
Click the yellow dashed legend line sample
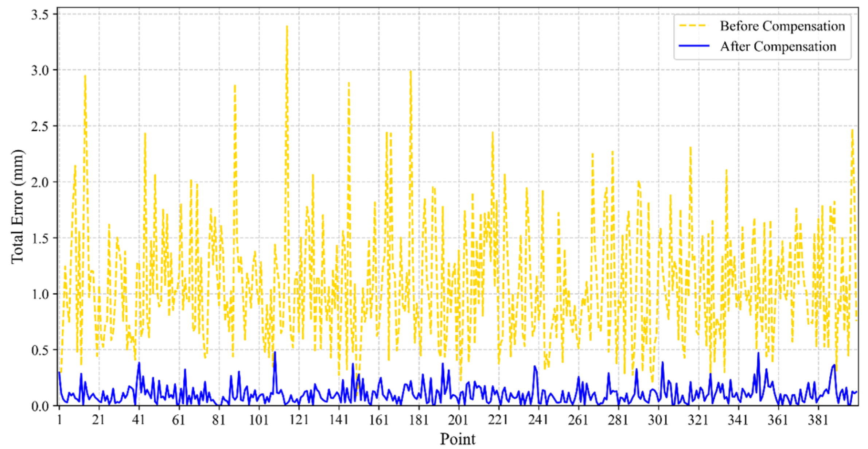[694, 26]
